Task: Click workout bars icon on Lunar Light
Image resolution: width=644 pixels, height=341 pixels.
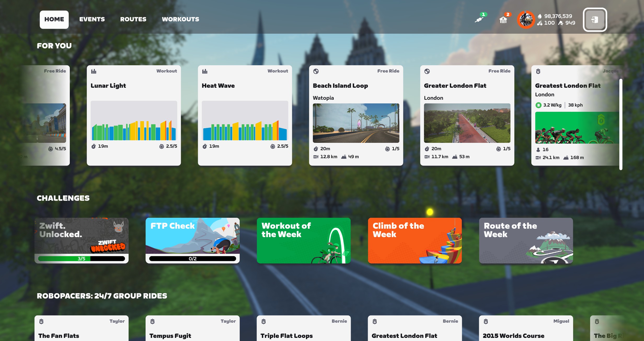Action: click(x=94, y=71)
